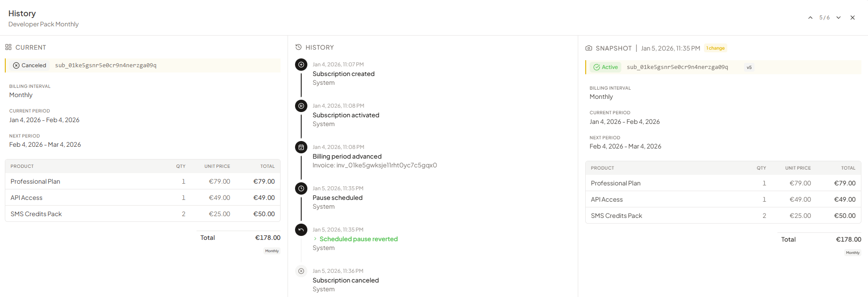The height and width of the screenshot is (297, 868).
Task: Click the Scheduled pause reverted undo icon
Action: point(301,230)
